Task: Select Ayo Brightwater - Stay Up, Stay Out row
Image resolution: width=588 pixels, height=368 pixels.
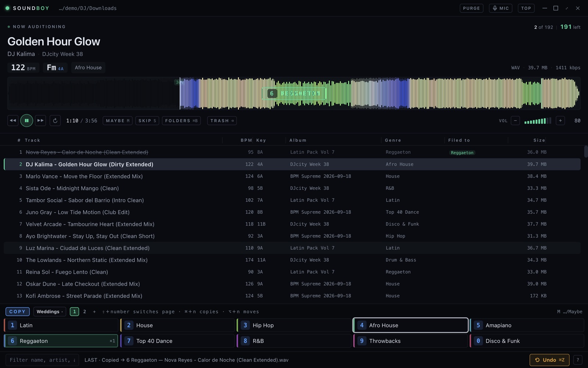Action: click(292, 236)
